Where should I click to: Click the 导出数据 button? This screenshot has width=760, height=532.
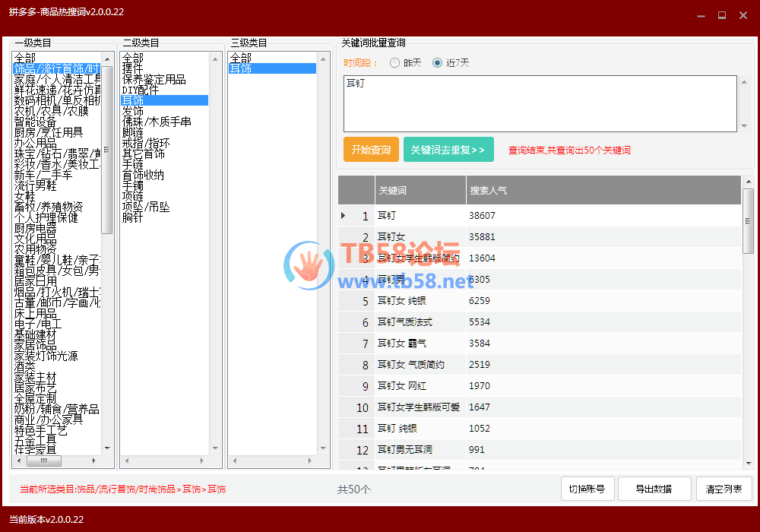(654, 489)
